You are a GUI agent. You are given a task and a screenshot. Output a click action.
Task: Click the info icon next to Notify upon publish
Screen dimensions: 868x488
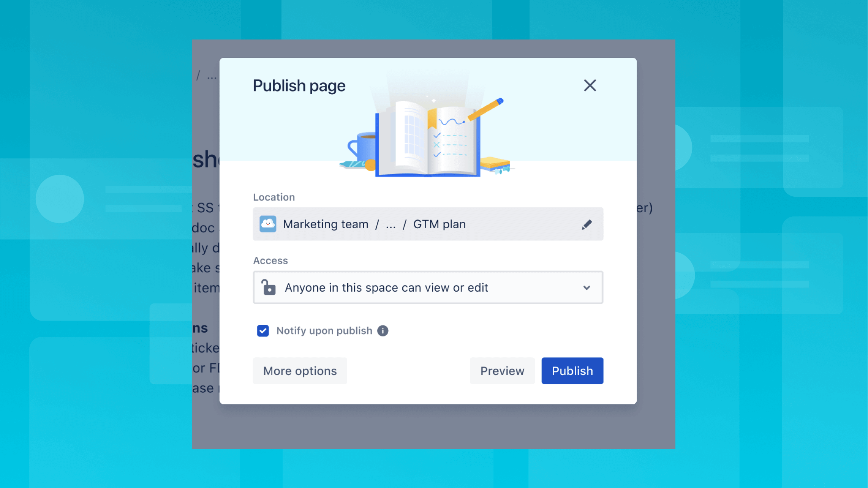pos(383,331)
